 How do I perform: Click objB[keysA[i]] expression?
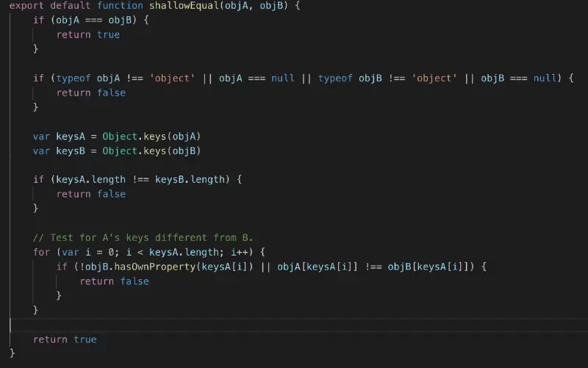coord(429,267)
